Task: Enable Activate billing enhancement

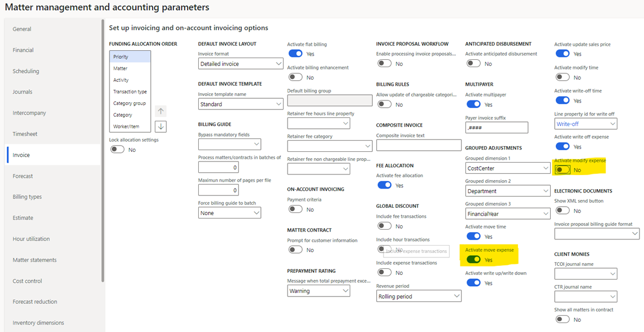Action: (295, 77)
